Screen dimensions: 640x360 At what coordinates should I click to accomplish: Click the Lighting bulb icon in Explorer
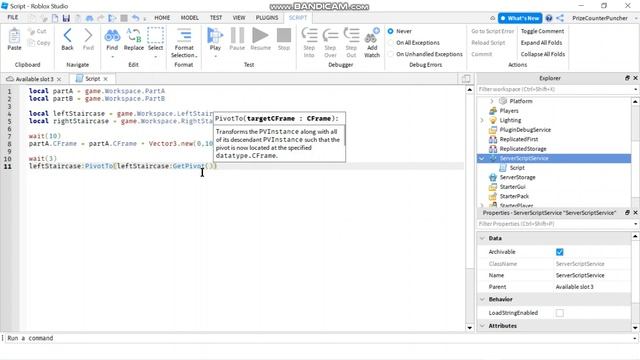click(x=493, y=120)
